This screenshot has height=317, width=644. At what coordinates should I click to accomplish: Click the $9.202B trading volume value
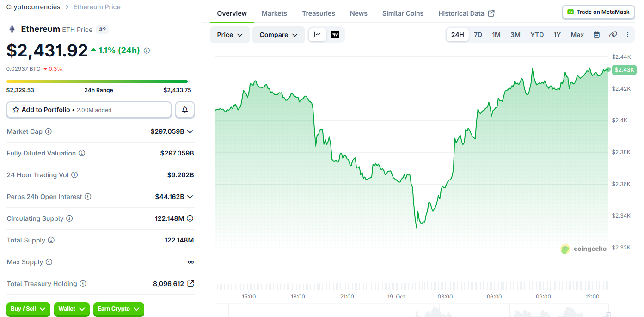tap(180, 175)
